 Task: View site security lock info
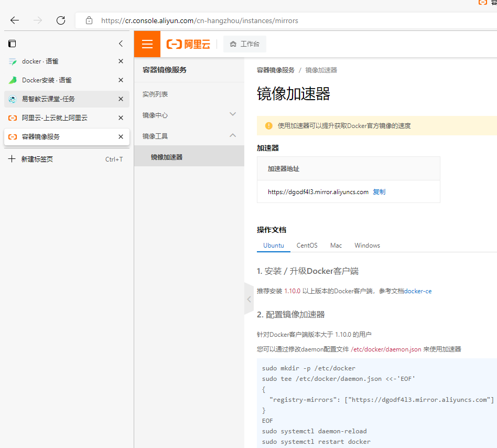[x=89, y=20]
